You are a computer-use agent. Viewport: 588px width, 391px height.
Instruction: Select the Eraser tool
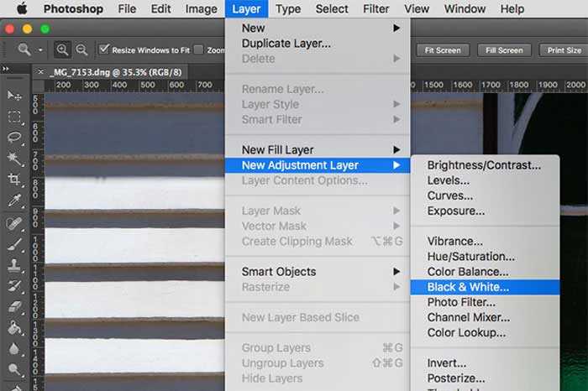click(x=14, y=307)
